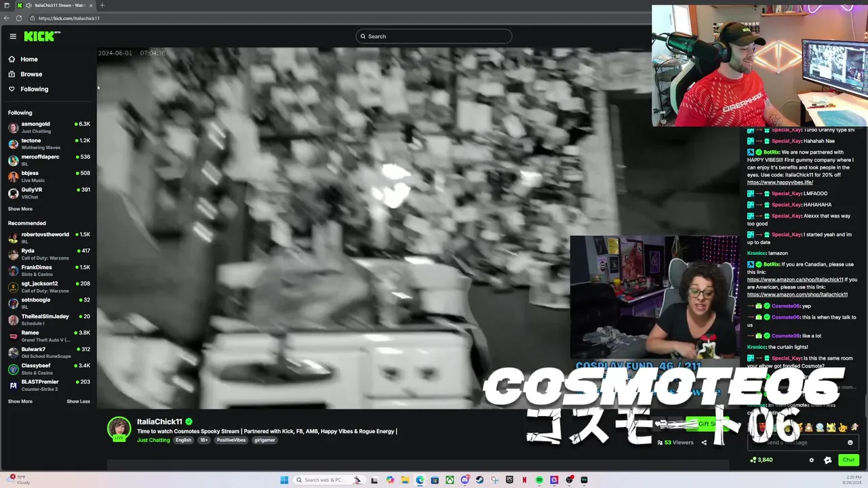Open Discord from the taskbar
The width and height of the screenshot is (868, 488).
pos(465,480)
